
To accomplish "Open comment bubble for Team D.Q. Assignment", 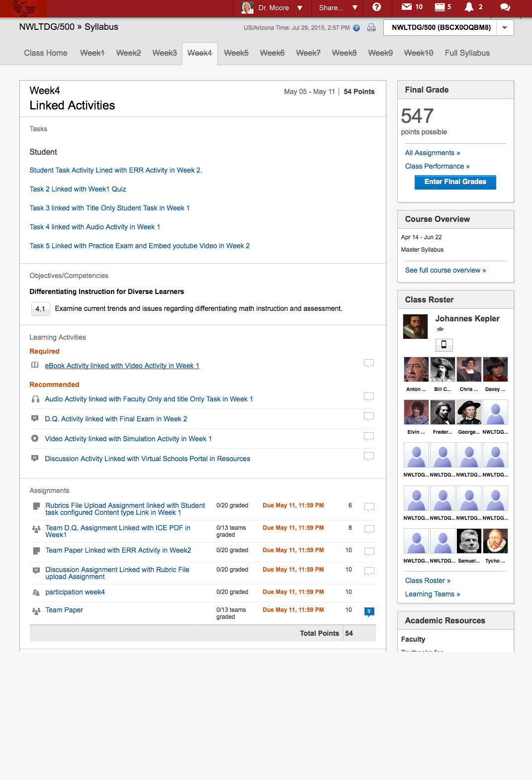I will 369,530.
